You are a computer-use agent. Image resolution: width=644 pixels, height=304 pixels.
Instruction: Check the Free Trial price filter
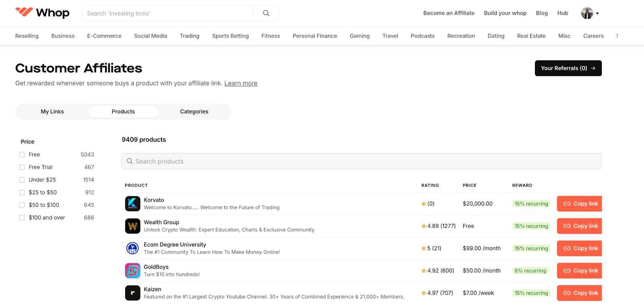coord(22,167)
